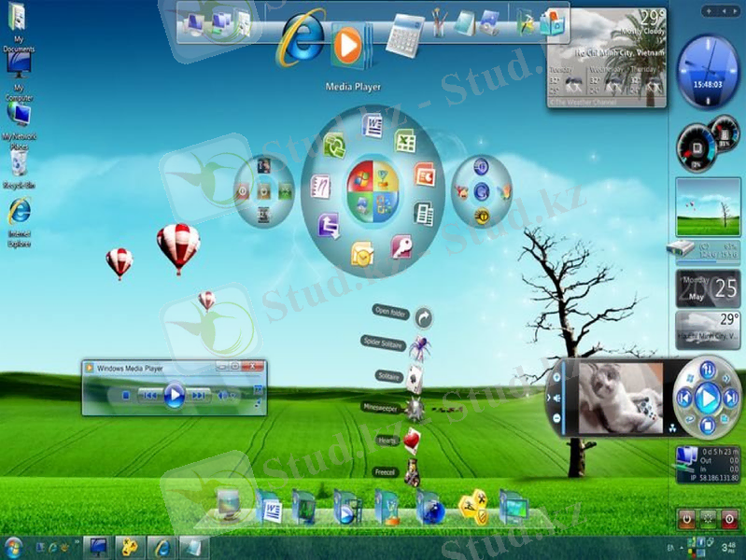
Task: Launch Excel from the circular launcher
Action: pyautogui.click(x=404, y=142)
